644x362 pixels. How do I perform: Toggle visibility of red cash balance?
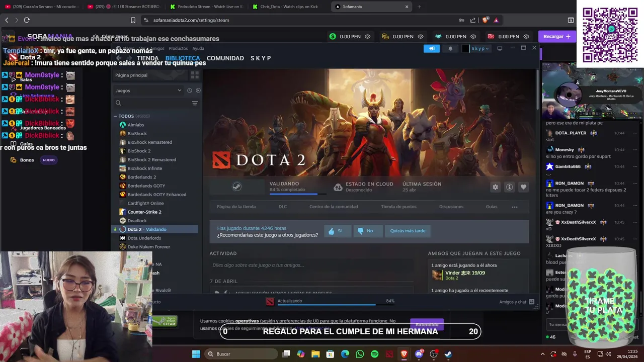526,36
